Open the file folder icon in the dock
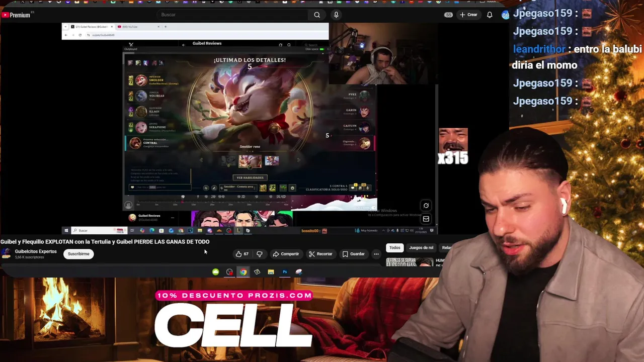 click(271, 272)
